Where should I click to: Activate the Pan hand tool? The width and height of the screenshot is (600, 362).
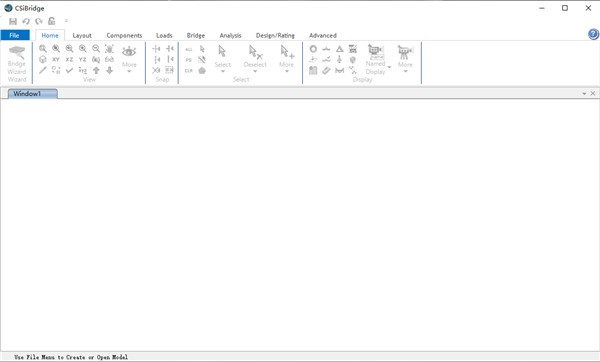[109, 49]
